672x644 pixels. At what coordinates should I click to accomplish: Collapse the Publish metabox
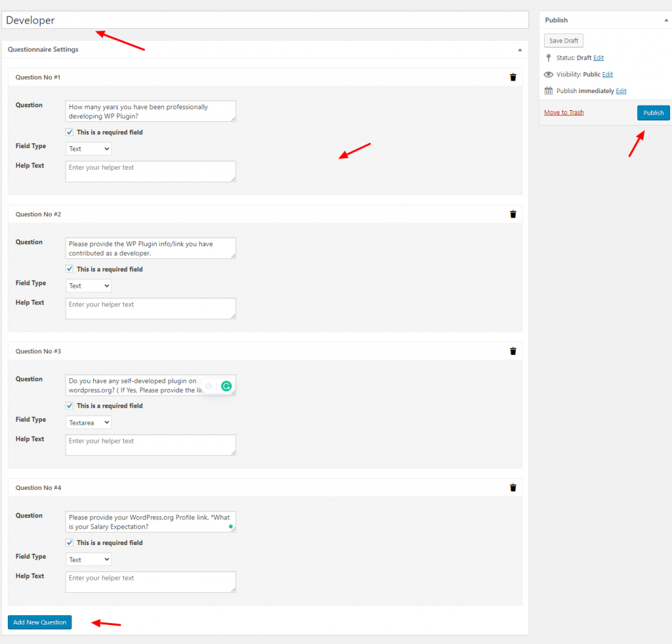click(666, 20)
